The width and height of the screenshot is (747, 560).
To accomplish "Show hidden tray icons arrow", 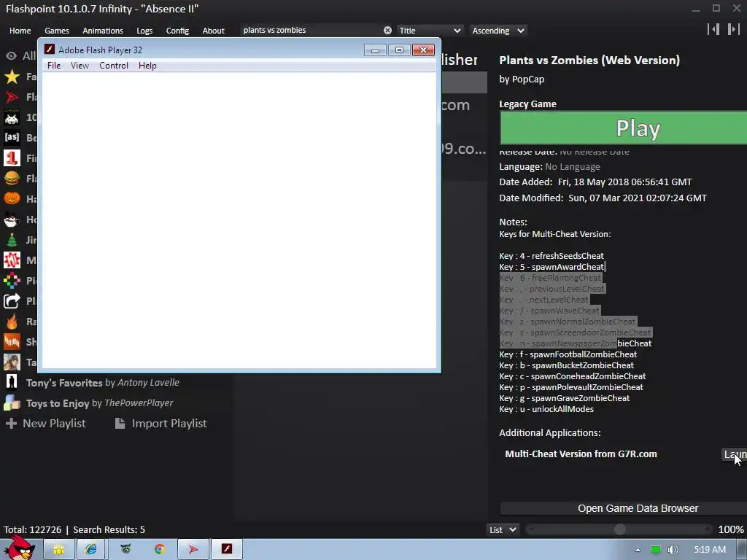I will pyautogui.click(x=638, y=550).
